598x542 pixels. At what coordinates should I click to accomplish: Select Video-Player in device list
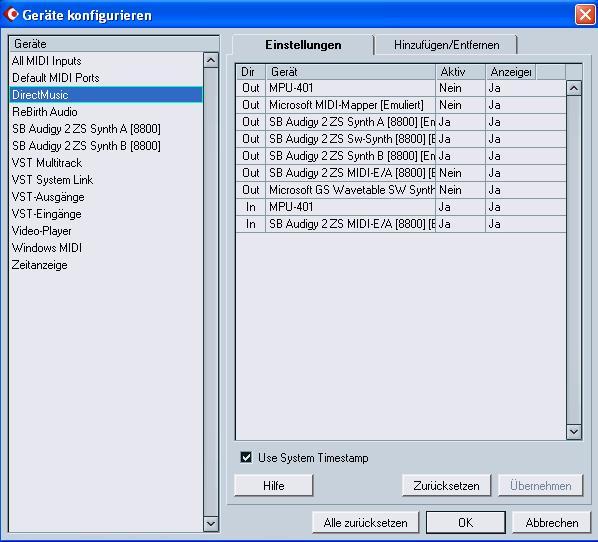[106, 231]
